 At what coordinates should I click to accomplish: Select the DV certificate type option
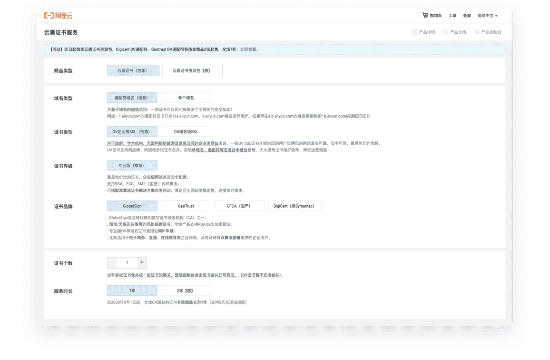[186, 132]
